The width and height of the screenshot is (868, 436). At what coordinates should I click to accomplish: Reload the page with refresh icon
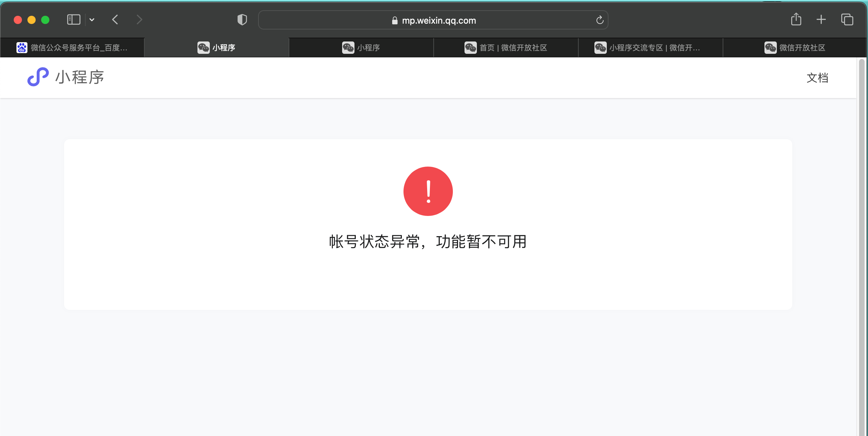[600, 20]
